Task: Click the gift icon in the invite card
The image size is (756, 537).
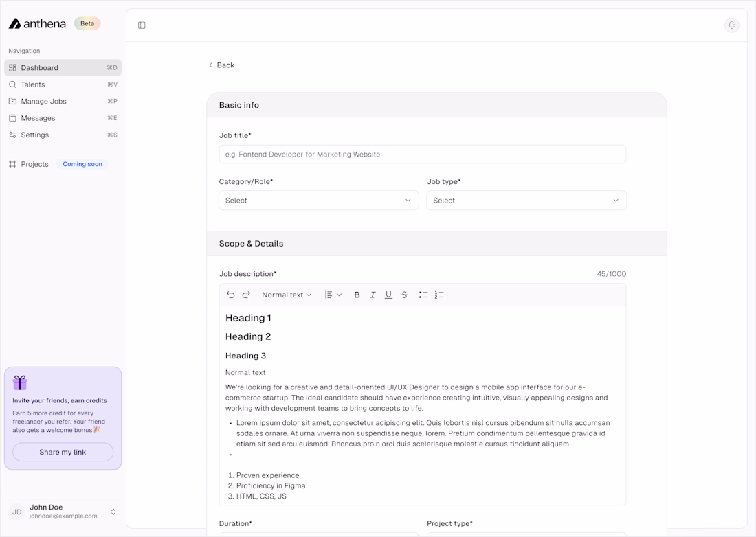Action: (20, 382)
